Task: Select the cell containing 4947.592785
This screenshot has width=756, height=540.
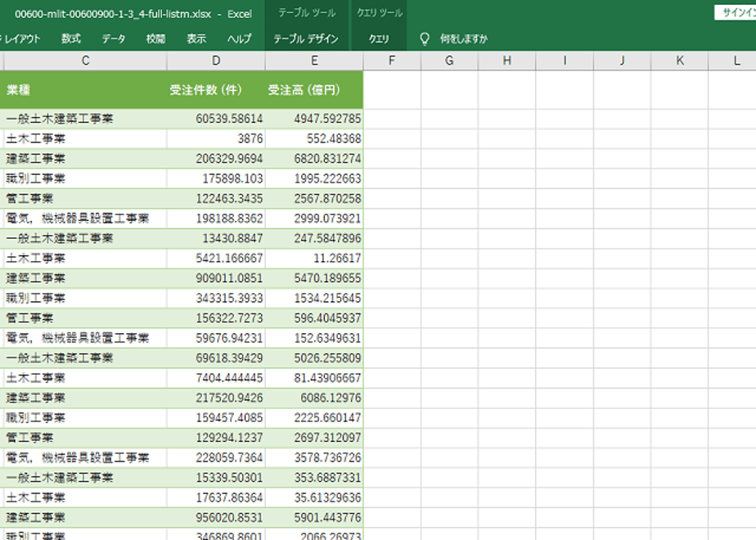Action: [x=314, y=119]
